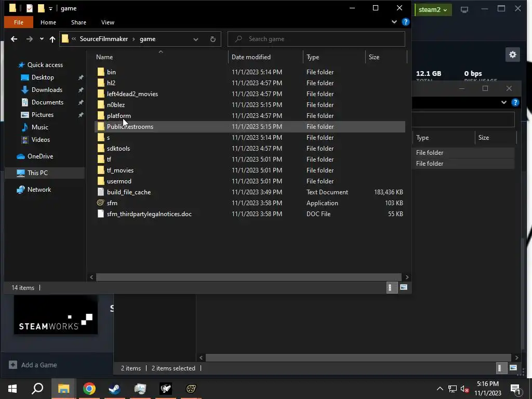
Task: Select the folder named s
Action: 108,138
